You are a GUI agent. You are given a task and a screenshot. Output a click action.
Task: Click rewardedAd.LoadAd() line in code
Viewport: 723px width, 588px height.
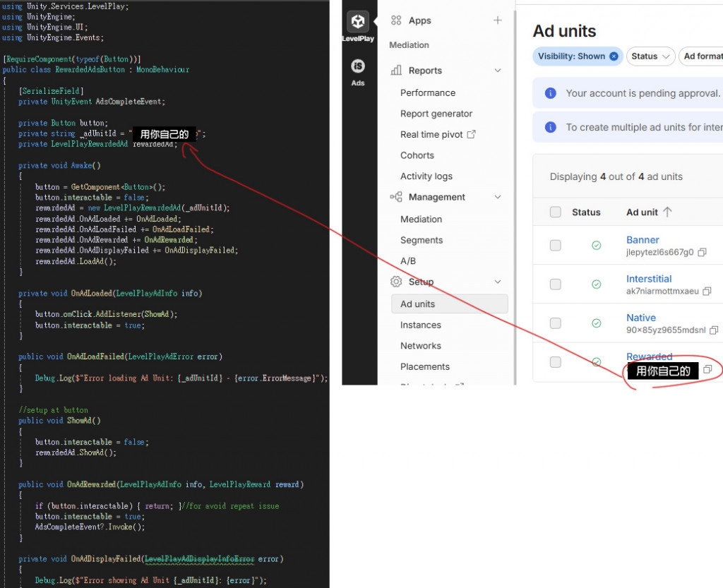coord(76,261)
